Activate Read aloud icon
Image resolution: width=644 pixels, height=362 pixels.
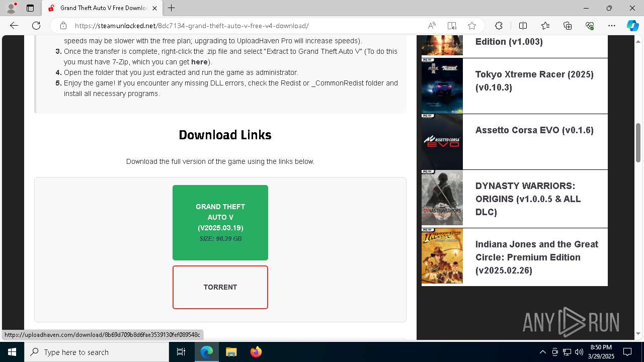coord(432,26)
